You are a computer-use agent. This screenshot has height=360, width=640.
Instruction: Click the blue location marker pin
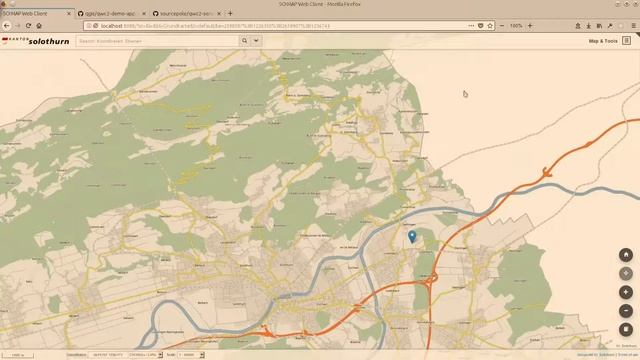(x=412, y=236)
